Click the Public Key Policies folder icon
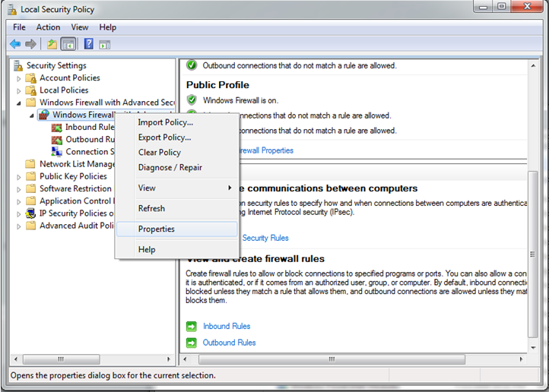Screen dimensions: 549x392 tap(31, 176)
